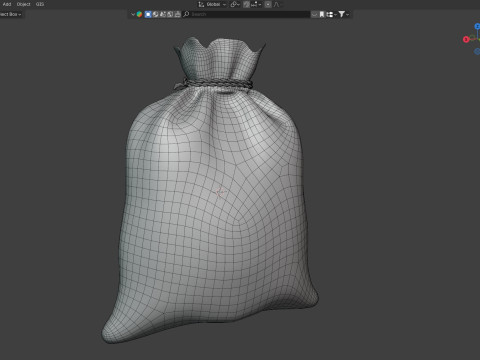This screenshot has width=480, height=360.
Task: Click the bookmark icon
Action: click(322, 14)
